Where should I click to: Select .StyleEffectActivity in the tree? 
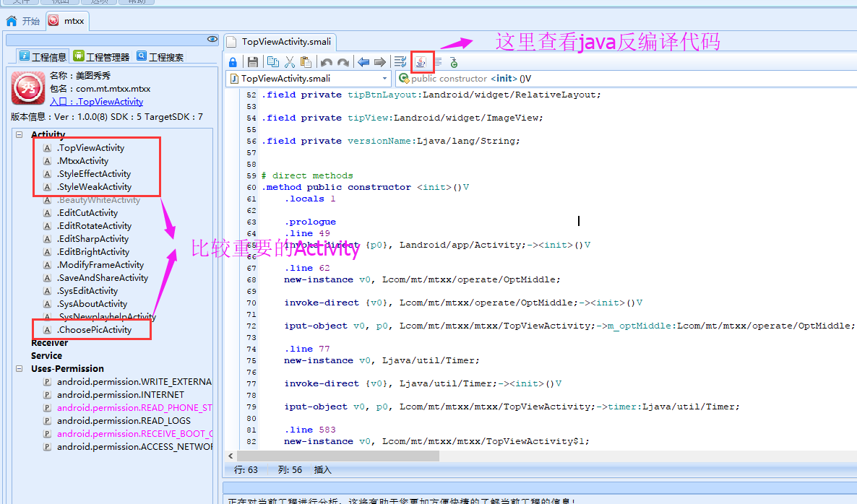click(94, 174)
